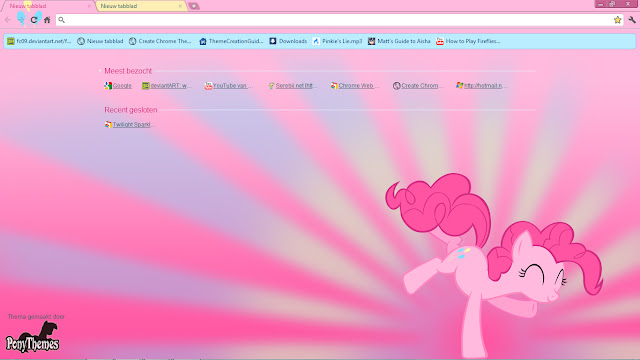Viewport: 640px width, 360px height.
Task: Open the Nieuw tabblad bookmark
Action: click(100, 41)
